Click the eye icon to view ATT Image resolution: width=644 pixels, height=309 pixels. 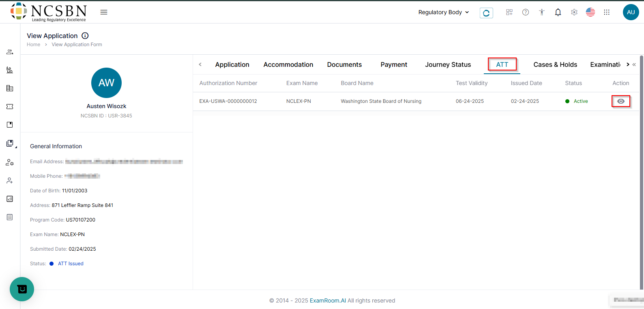[620, 101]
